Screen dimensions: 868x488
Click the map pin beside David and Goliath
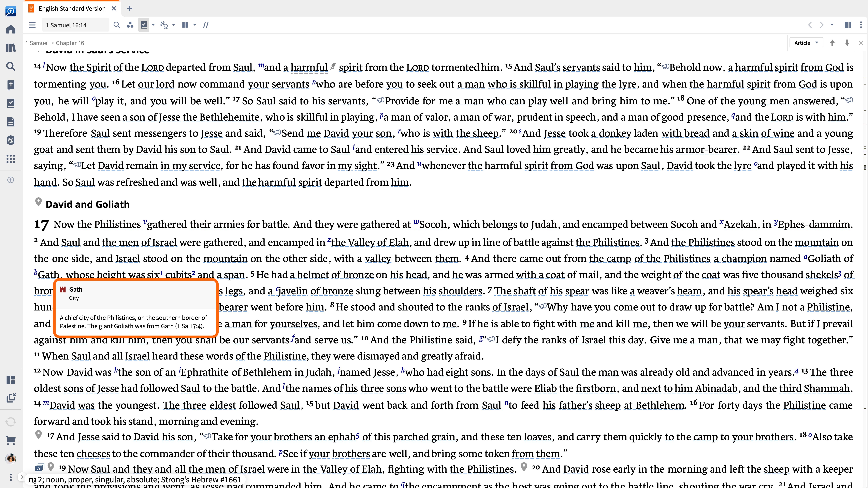pyautogui.click(x=38, y=202)
